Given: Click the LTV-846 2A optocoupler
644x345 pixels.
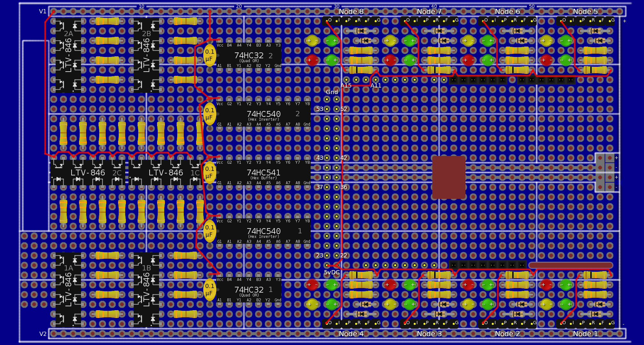Looking at the screenshot, I should 68,55.
